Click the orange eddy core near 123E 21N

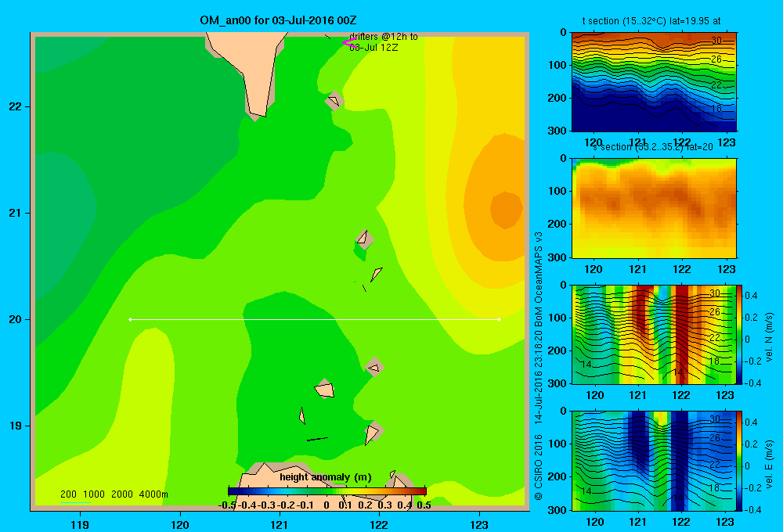tap(506, 210)
